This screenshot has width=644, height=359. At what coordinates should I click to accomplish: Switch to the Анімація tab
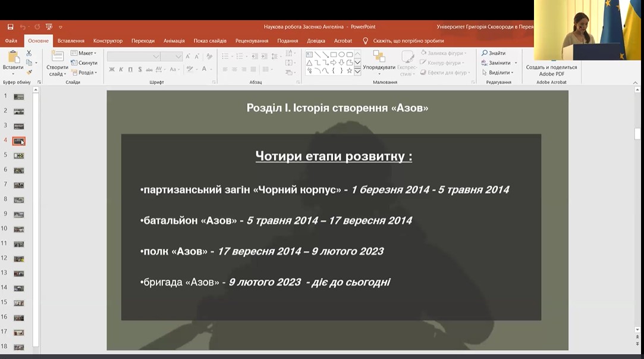[174, 40]
